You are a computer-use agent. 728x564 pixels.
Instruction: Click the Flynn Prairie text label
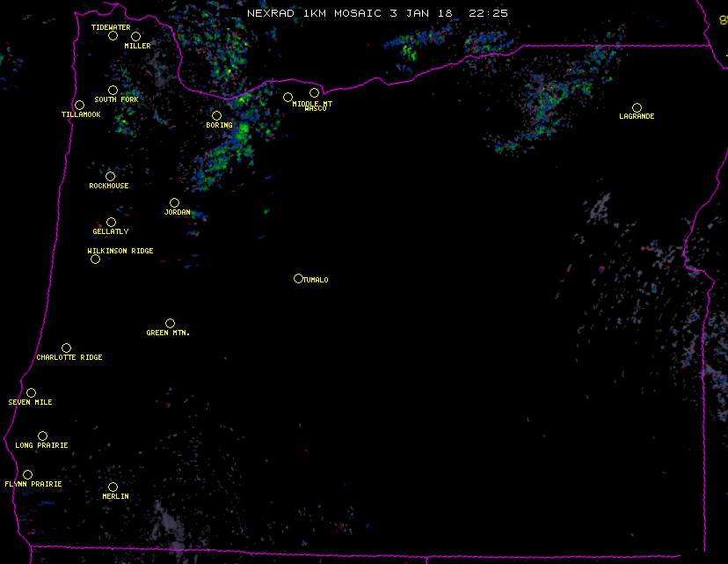pos(33,485)
